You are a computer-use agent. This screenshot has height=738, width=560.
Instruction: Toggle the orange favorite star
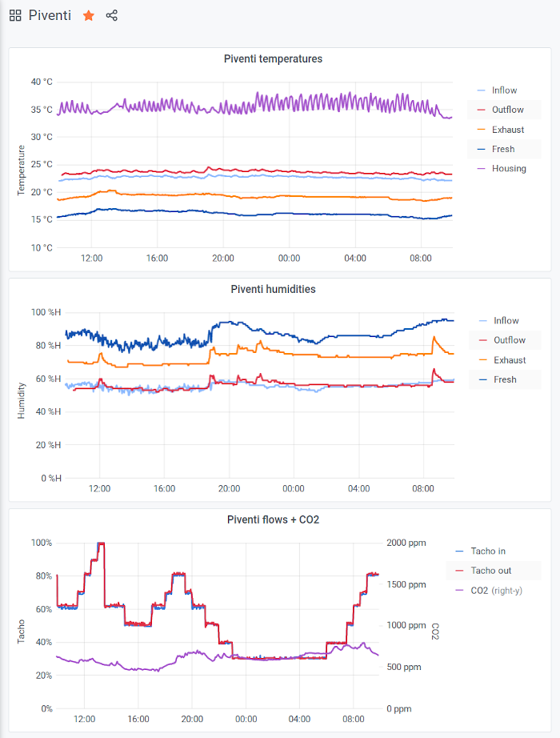[x=89, y=15]
